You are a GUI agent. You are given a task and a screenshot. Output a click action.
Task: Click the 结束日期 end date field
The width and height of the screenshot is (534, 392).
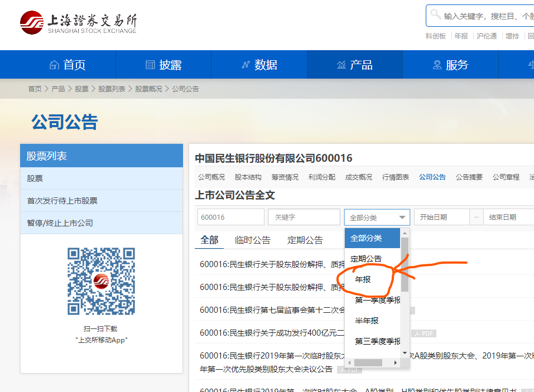coord(509,217)
